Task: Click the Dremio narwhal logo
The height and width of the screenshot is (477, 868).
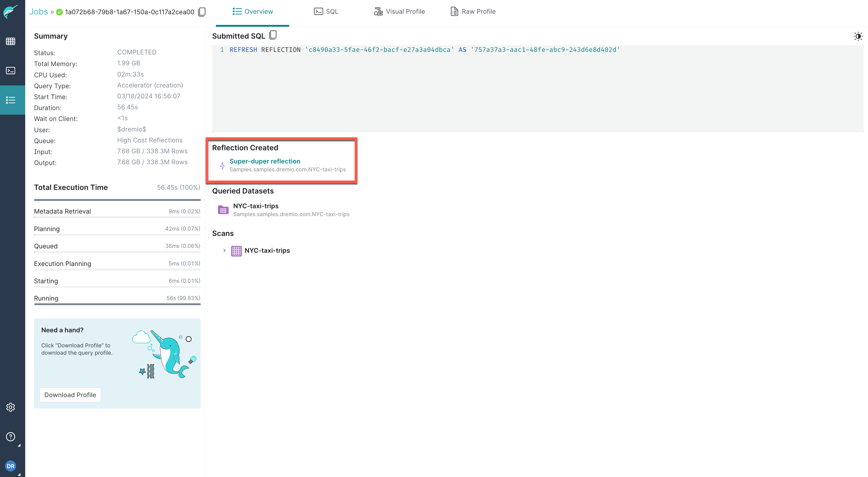Action: 10,11
